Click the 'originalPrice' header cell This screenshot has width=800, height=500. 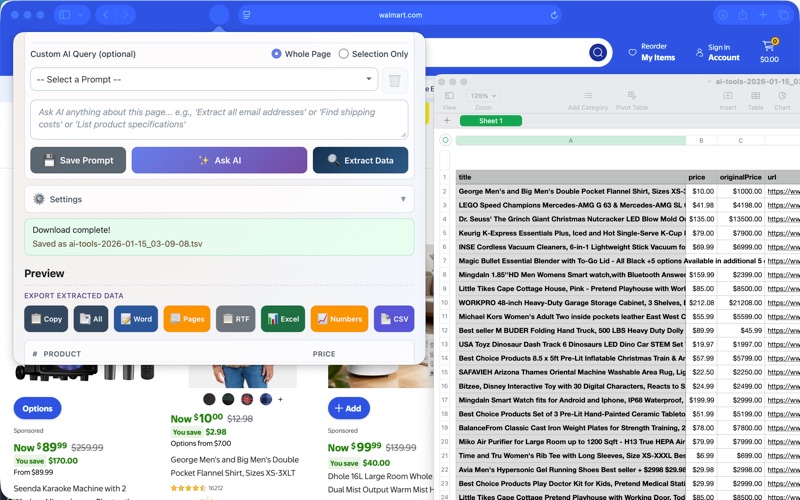coord(740,177)
